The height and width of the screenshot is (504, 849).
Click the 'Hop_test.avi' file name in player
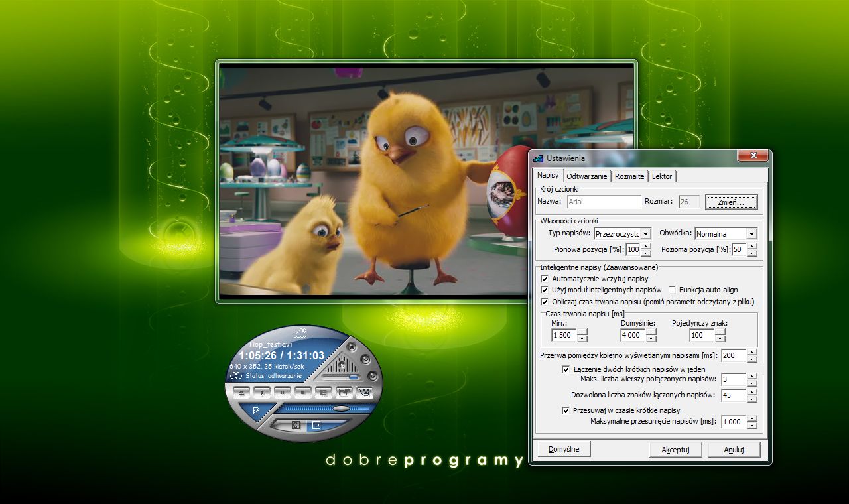271,345
